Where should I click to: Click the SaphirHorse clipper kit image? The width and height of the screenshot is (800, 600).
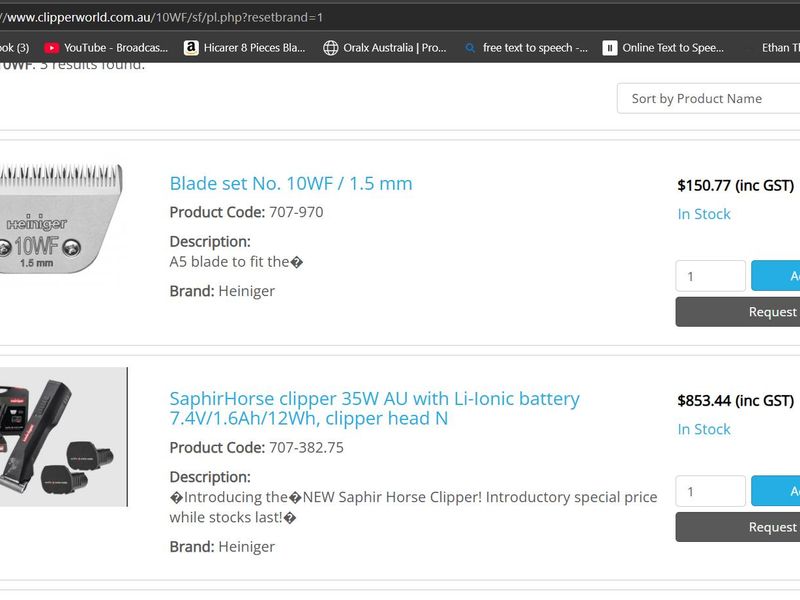pyautogui.click(x=62, y=436)
